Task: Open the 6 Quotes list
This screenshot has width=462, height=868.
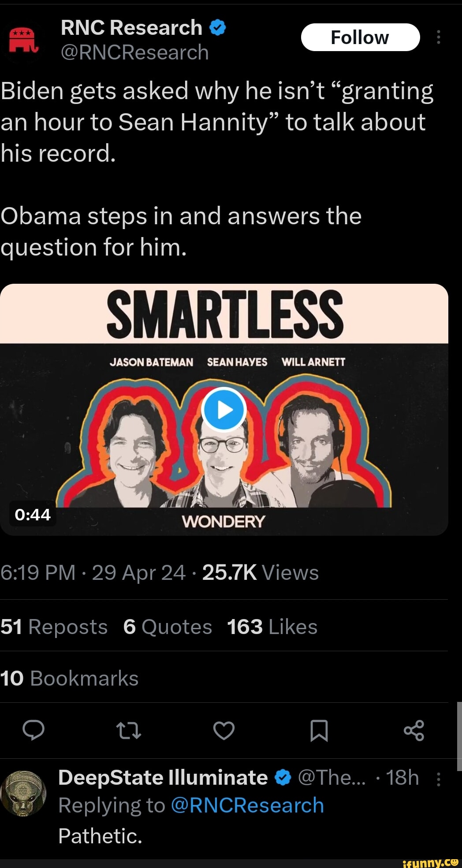Action: (x=168, y=627)
